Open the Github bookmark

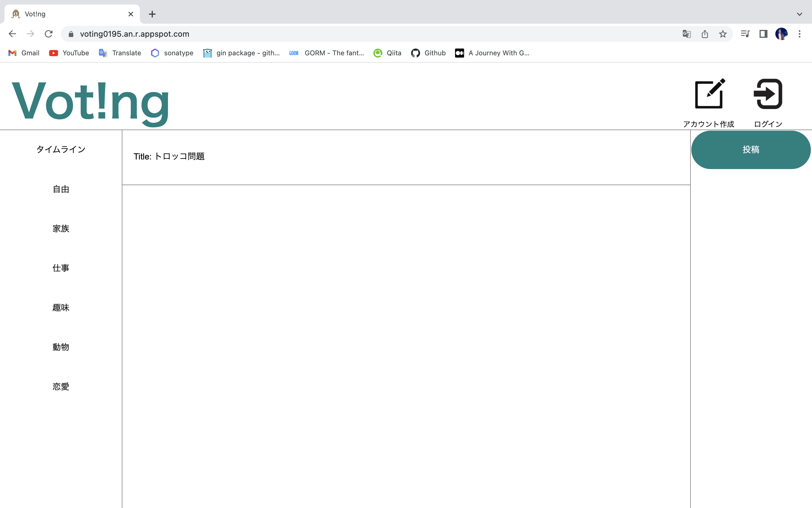428,53
